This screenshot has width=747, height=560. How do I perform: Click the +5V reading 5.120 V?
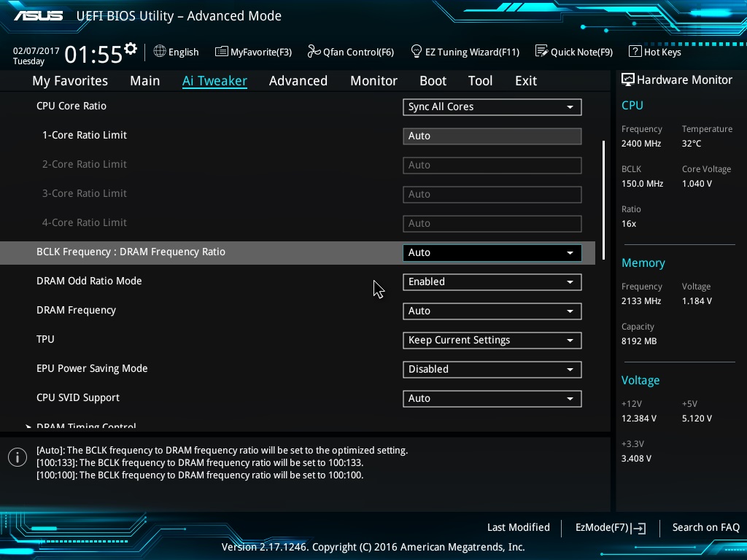tap(697, 418)
